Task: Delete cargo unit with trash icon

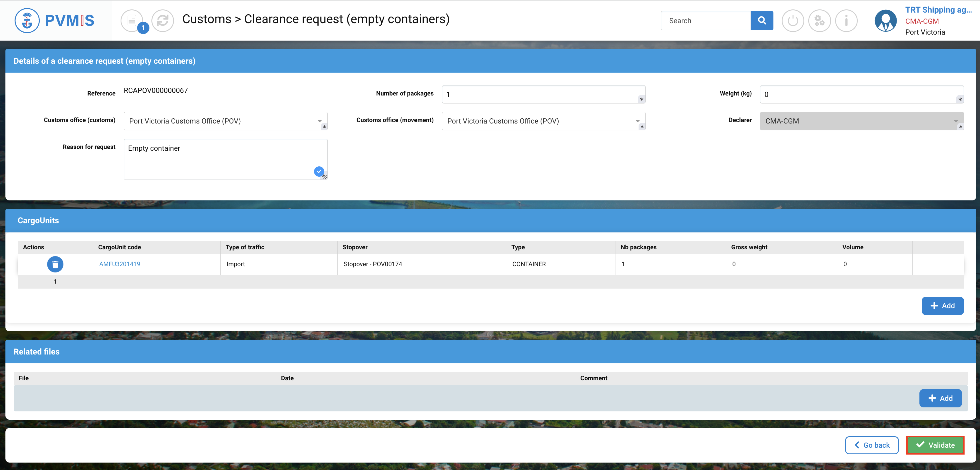Action: click(x=55, y=264)
